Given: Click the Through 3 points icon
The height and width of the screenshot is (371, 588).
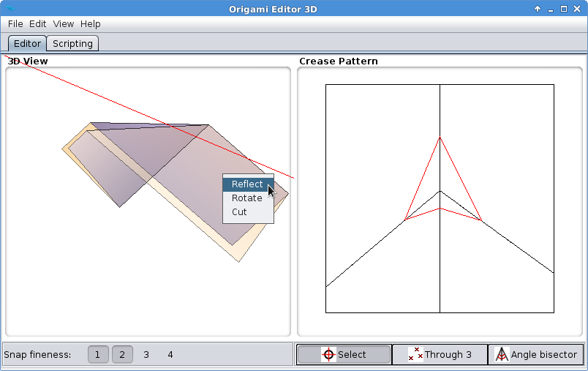Looking at the screenshot, I should 415,355.
